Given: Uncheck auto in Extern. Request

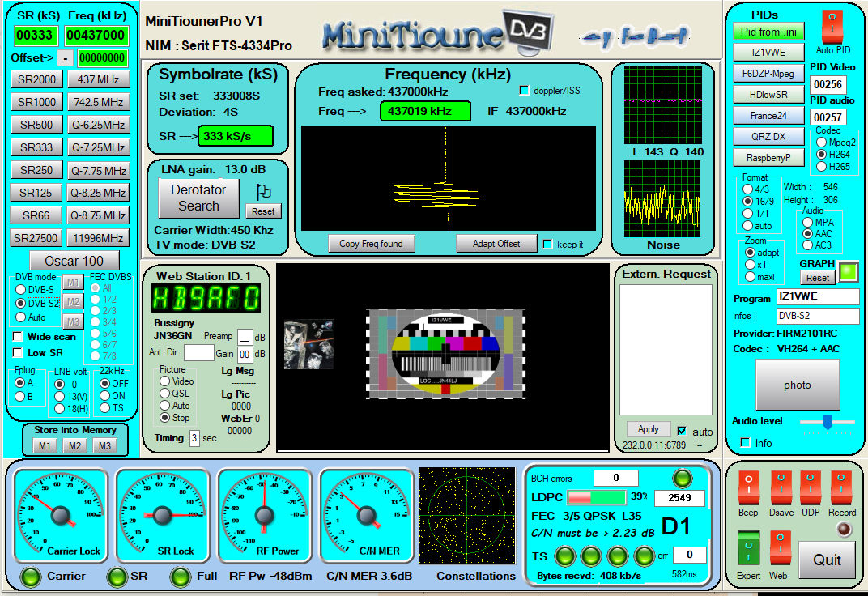Looking at the screenshot, I should pos(682,431).
